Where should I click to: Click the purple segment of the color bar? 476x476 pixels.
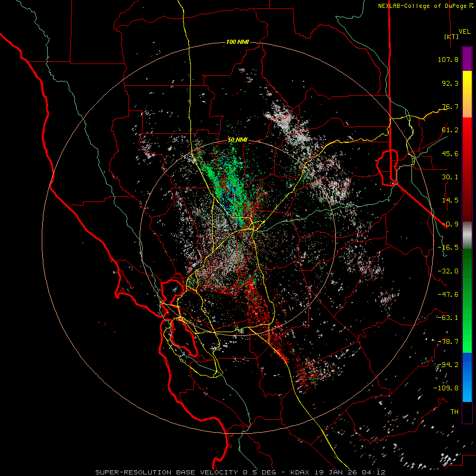(467, 59)
